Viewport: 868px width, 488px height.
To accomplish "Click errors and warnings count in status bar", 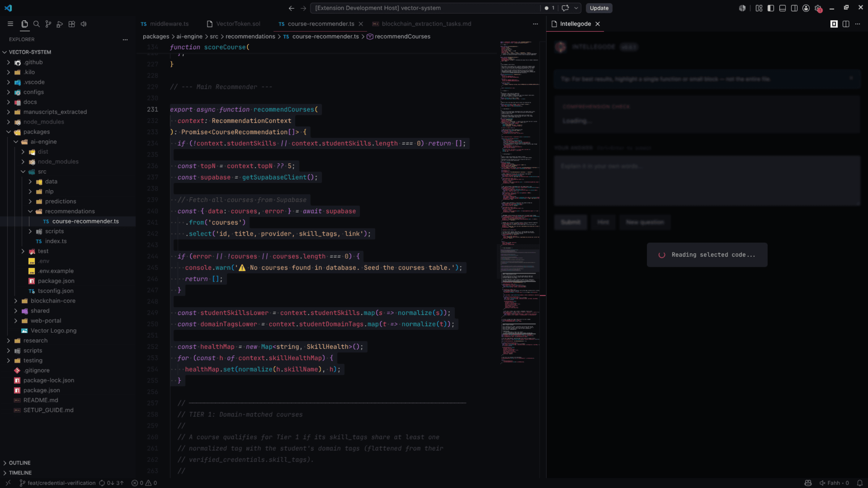I will tap(144, 483).
